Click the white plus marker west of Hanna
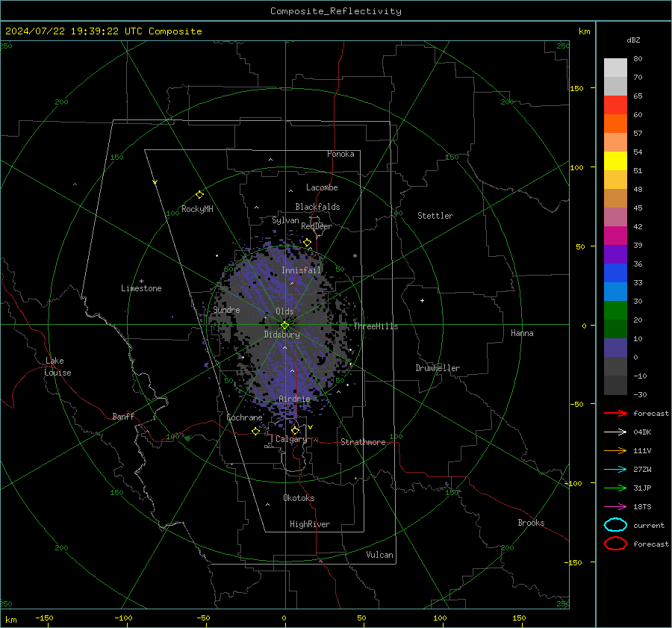 (422, 300)
